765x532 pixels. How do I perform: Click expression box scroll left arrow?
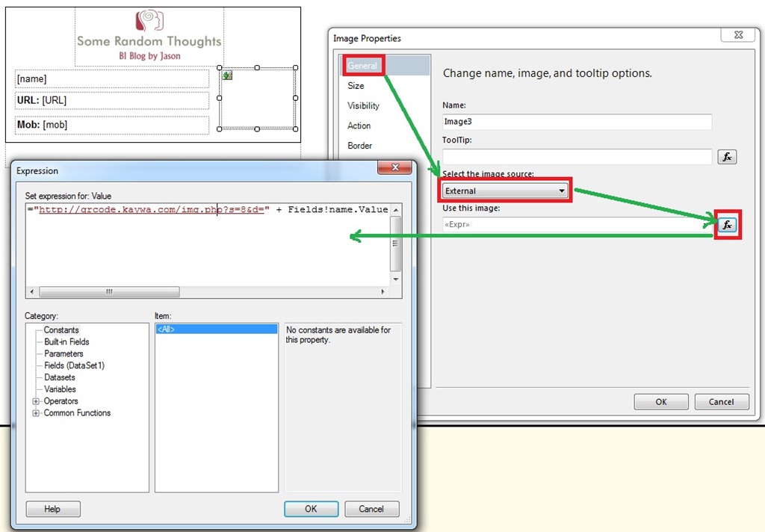(32, 292)
